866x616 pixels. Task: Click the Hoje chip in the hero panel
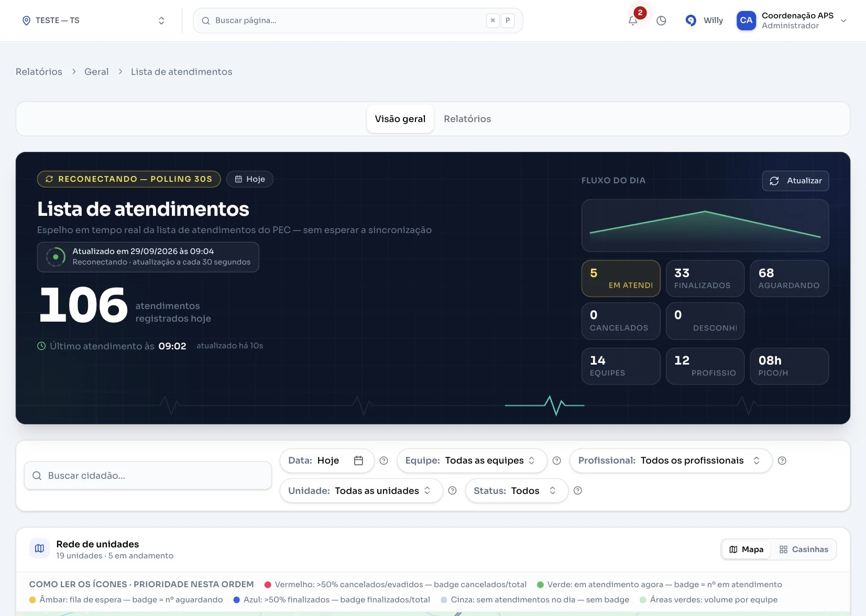click(x=250, y=179)
